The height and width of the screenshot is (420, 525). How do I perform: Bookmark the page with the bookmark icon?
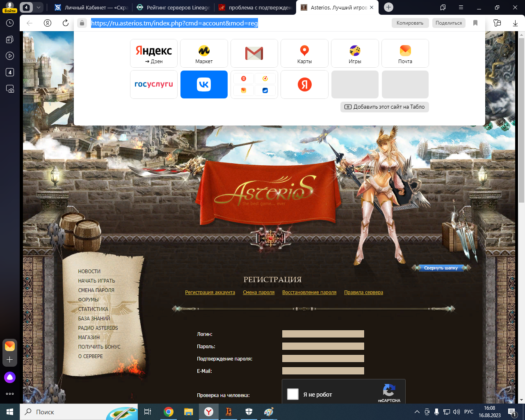pyautogui.click(x=475, y=23)
